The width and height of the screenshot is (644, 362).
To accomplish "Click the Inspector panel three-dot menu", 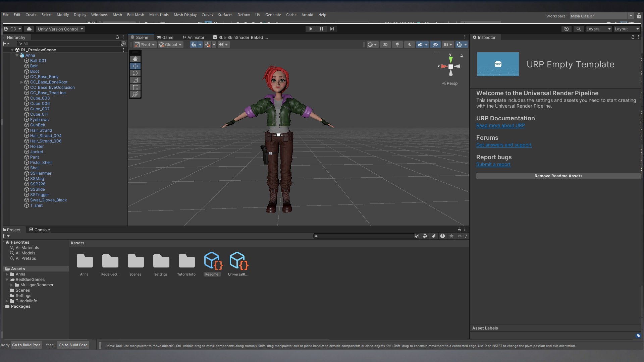I will click(639, 37).
